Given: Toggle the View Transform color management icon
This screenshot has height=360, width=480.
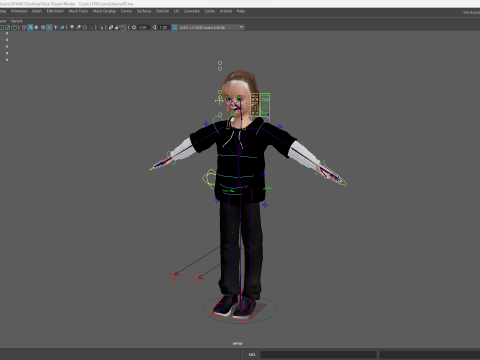Looking at the screenshot, I should click(x=174, y=27).
